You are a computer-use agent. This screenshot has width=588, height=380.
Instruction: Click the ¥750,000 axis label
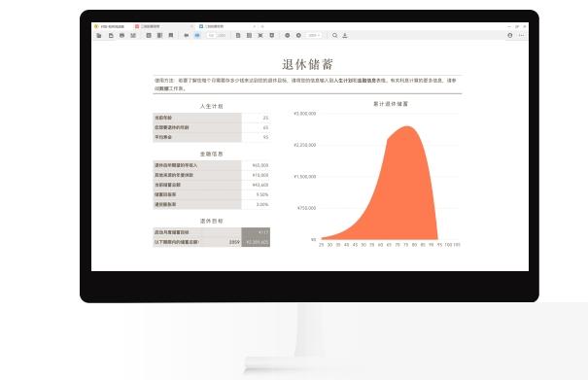pos(307,208)
